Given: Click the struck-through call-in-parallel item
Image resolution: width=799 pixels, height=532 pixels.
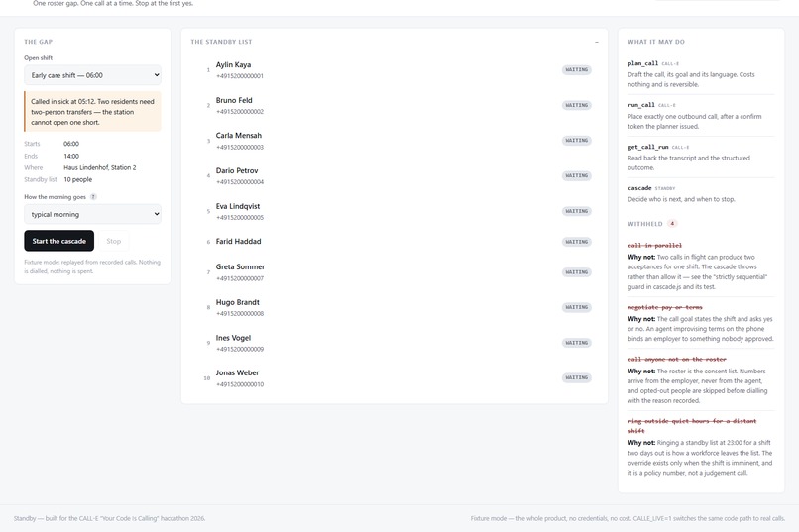Looking at the screenshot, I should point(654,246).
